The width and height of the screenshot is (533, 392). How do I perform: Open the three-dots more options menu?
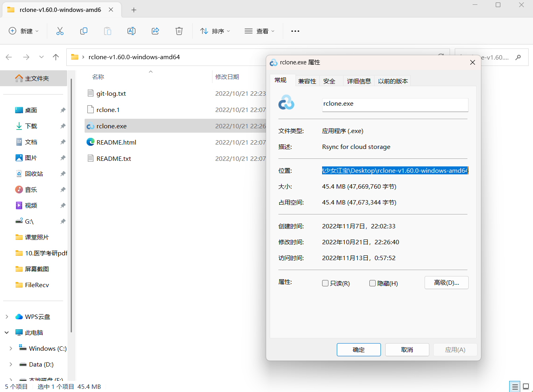coord(295,31)
